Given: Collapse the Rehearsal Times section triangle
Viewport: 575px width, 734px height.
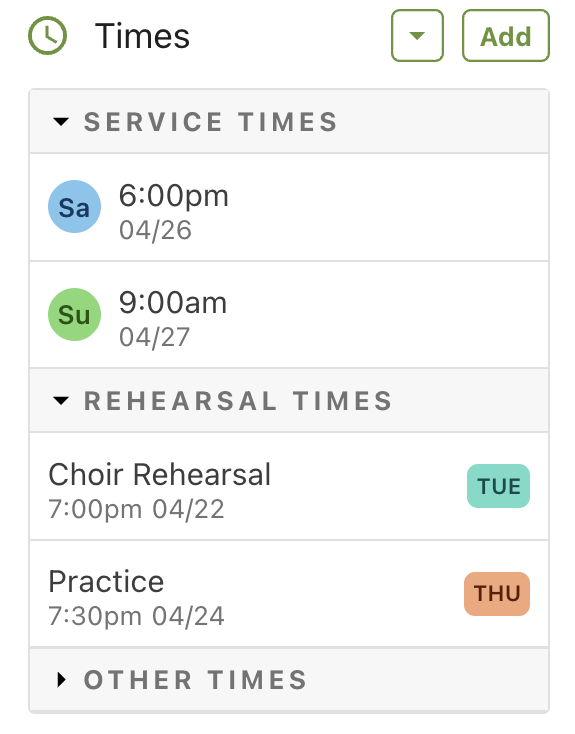Looking at the screenshot, I should pos(61,401).
